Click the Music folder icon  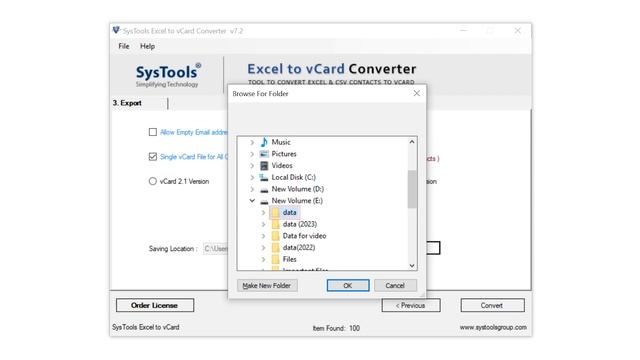pos(264,142)
